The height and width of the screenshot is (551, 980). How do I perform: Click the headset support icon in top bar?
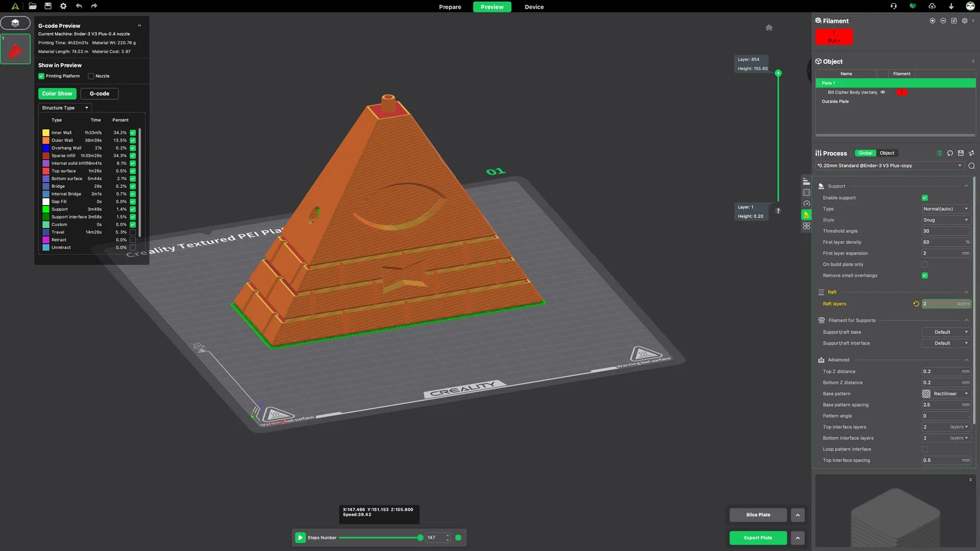pos(894,6)
